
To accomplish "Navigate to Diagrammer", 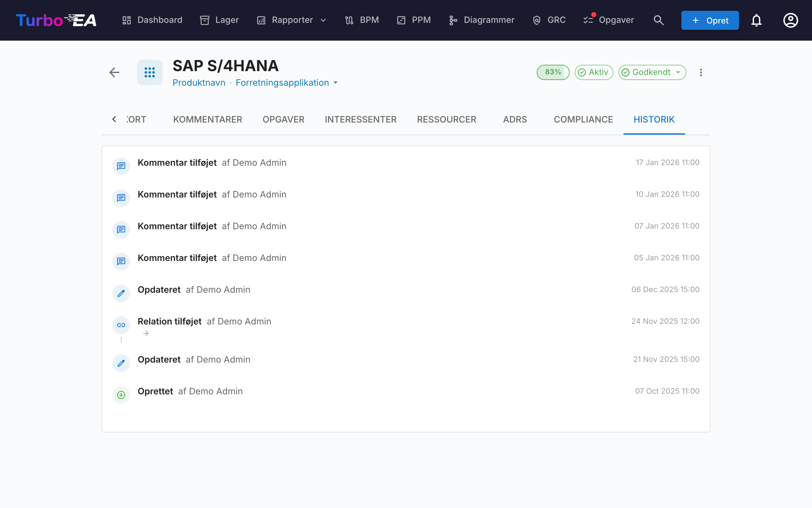I will pos(481,20).
